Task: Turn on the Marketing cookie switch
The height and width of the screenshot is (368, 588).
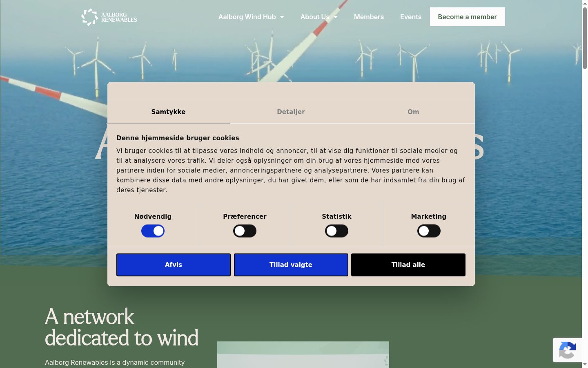Action: pyautogui.click(x=429, y=231)
